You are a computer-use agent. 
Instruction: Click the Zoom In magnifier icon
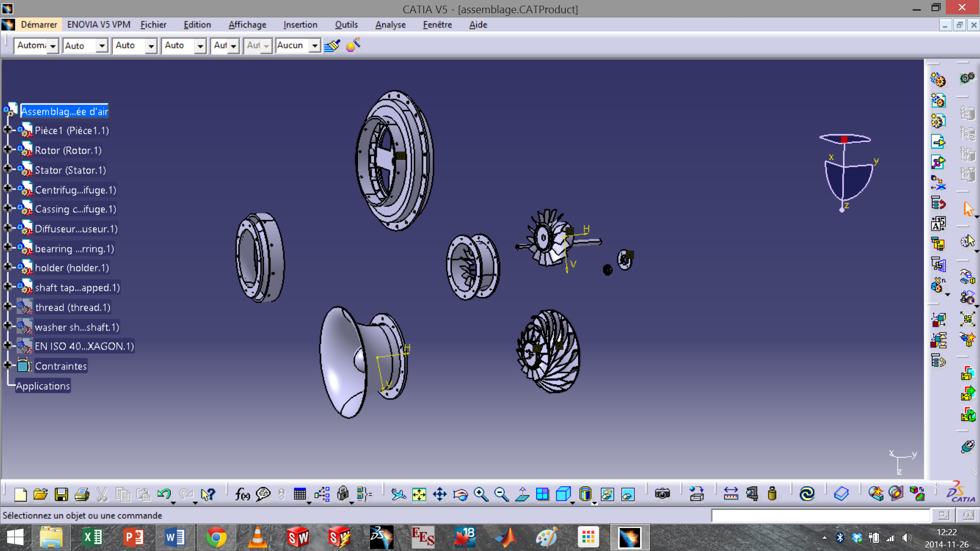click(481, 494)
